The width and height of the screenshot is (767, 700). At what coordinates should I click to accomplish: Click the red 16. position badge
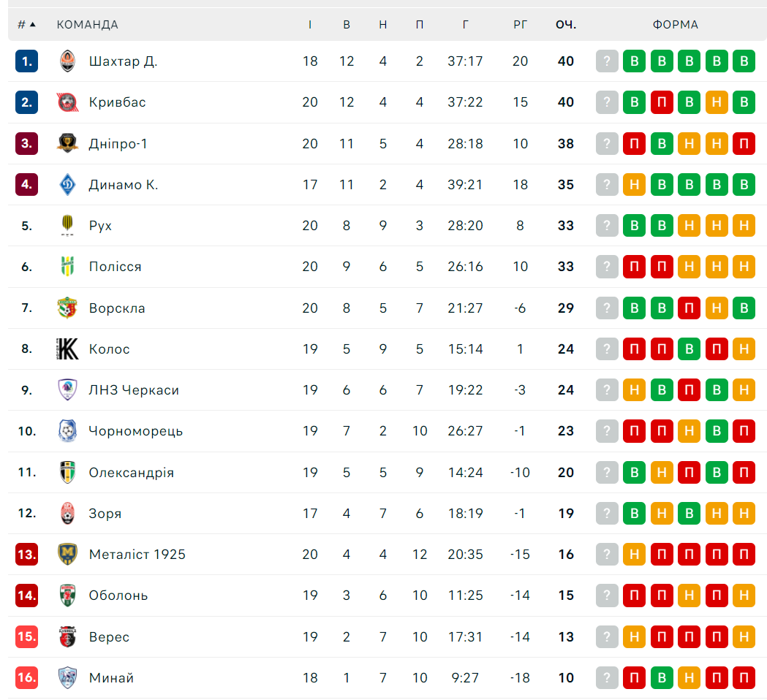click(x=26, y=677)
